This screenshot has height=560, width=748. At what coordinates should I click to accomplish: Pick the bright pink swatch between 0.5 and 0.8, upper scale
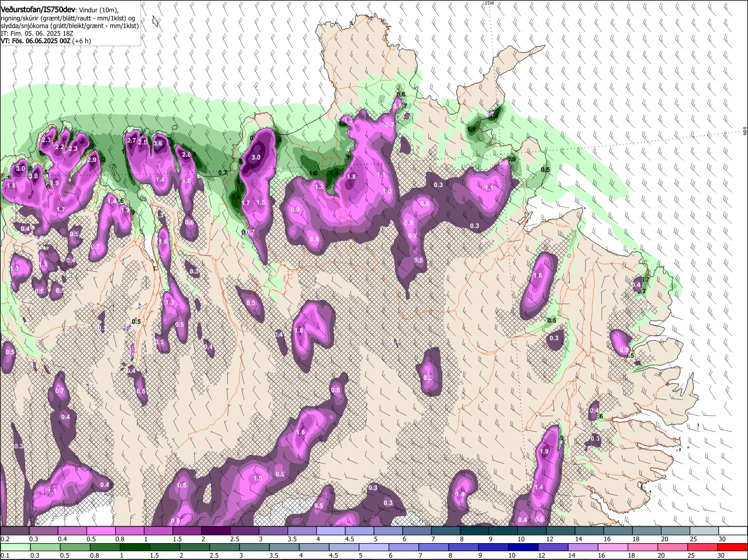[101, 531]
